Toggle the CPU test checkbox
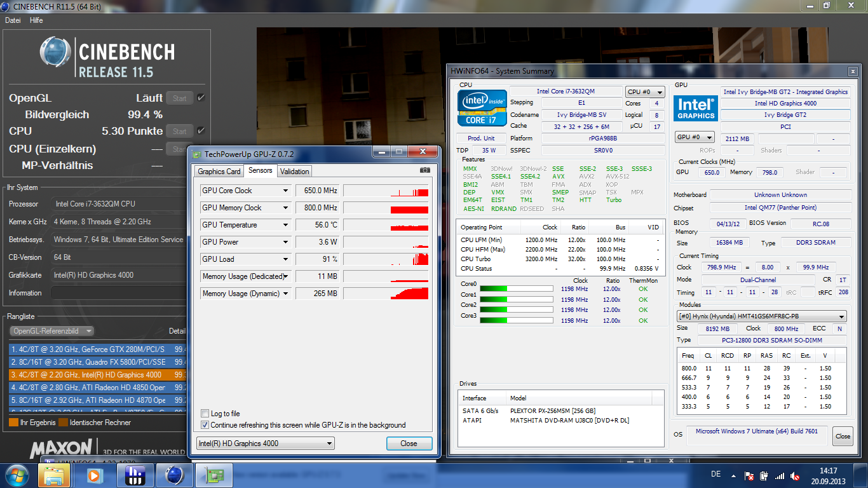The height and width of the screenshot is (488, 868). pyautogui.click(x=201, y=131)
